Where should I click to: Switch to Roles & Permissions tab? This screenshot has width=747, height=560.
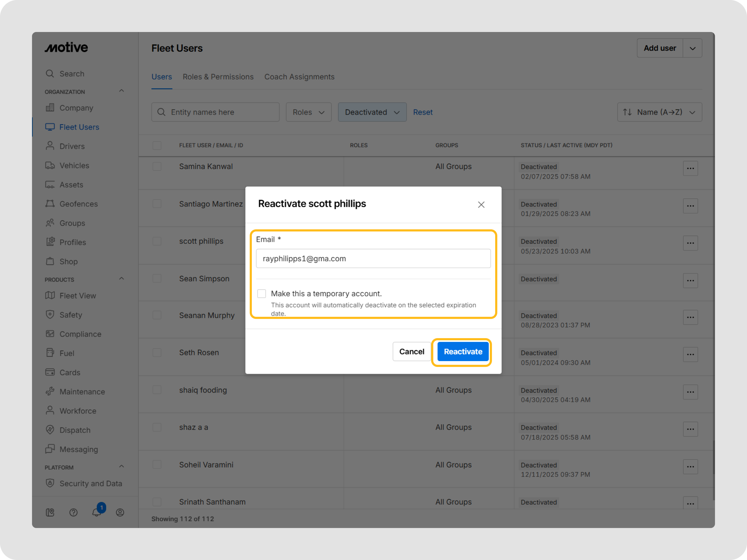coord(218,77)
